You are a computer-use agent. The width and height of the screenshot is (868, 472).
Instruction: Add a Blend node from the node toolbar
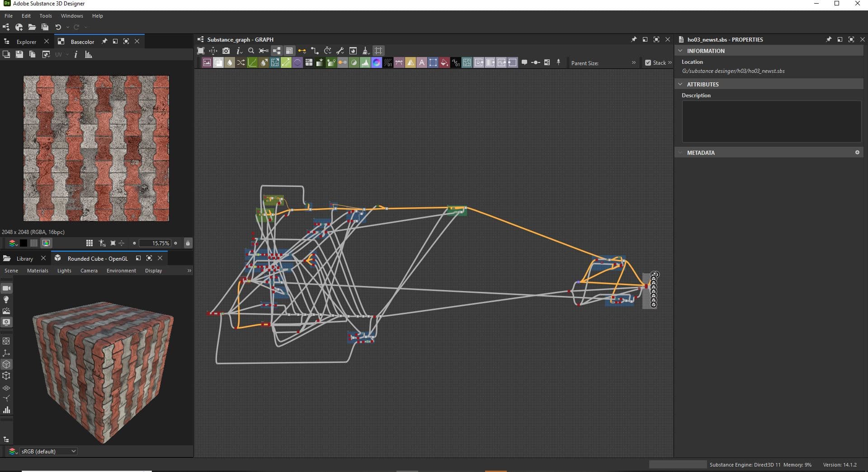(x=218, y=63)
